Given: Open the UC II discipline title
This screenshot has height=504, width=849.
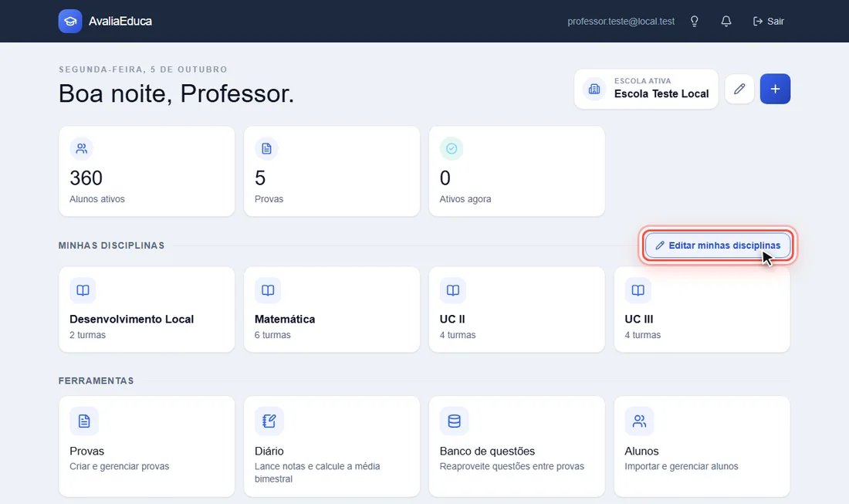Looking at the screenshot, I should point(452,319).
